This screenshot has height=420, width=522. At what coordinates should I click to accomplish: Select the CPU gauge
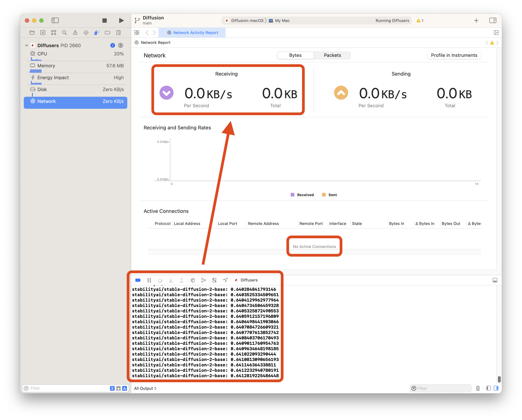coord(76,55)
